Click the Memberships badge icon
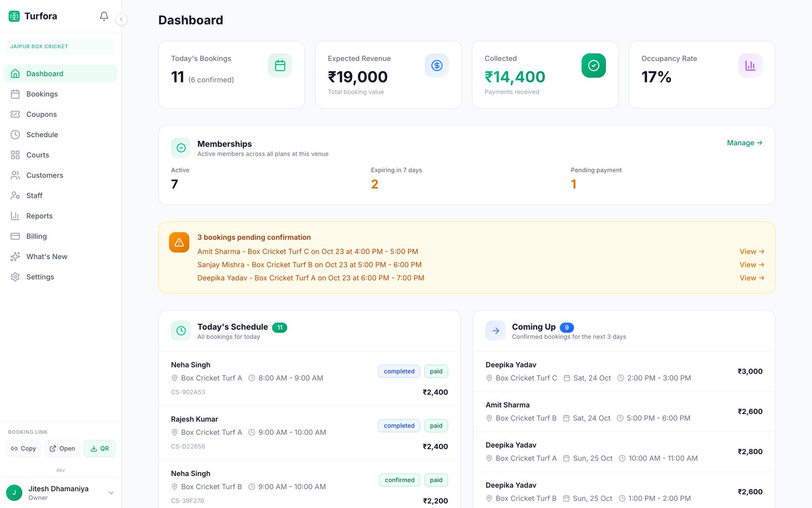This screenshot has height=508, width=812. pyautogui.click(x=181, y=148)
